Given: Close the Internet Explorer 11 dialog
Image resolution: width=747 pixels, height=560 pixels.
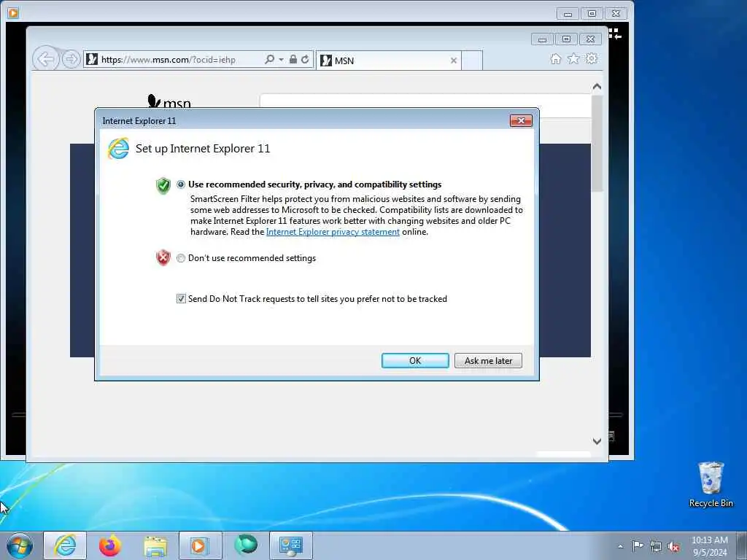Looking at the screenshot, I should tap(521, 120).
